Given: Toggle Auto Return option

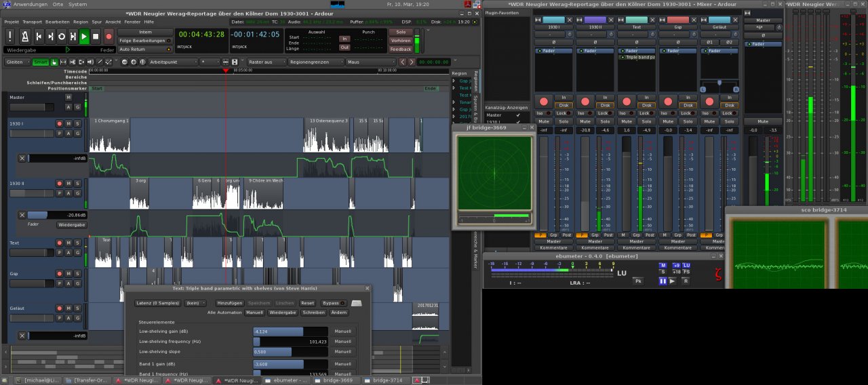Looking at the screenshot, I should 145,49.
